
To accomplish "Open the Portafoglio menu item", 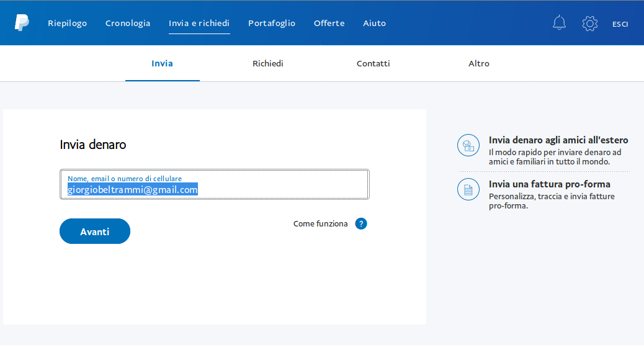I will 272,23.
